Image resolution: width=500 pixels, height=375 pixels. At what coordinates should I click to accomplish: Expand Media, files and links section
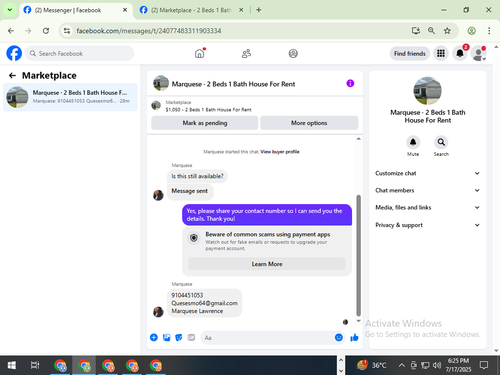tap(427, 207)
